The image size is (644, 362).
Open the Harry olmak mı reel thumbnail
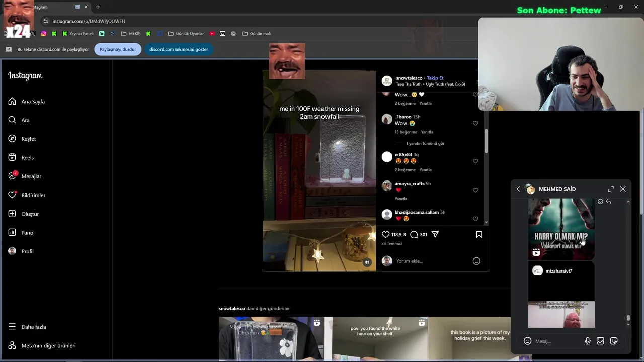[561, 229]
